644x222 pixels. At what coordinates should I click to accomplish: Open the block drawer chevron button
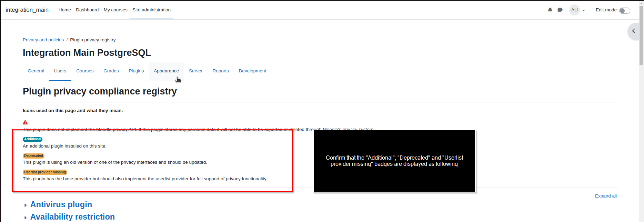tap(633, 31)
